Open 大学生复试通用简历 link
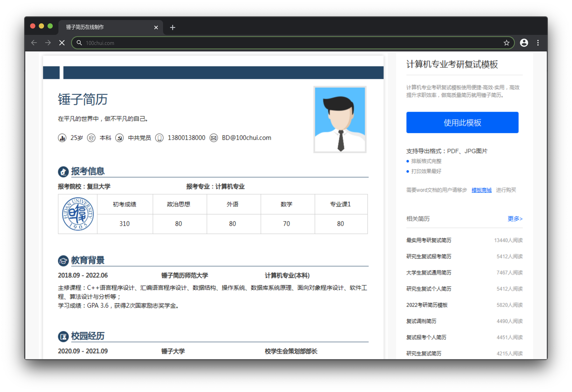572x392 pixels. 429,273
